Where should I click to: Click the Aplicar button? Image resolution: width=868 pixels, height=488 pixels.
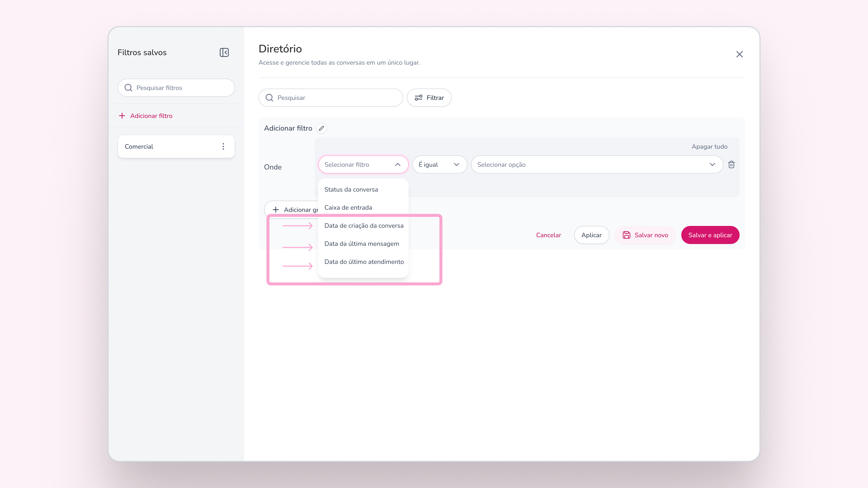point(591,235)
